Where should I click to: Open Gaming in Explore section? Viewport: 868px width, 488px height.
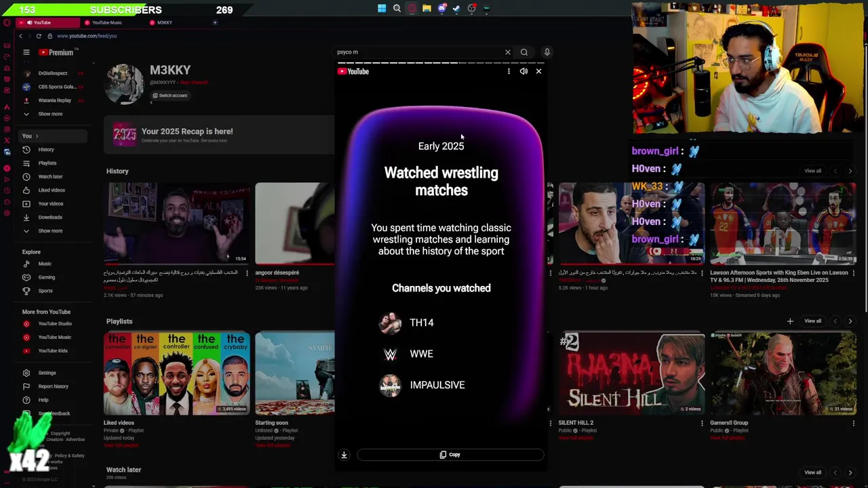tap(46, 277)
